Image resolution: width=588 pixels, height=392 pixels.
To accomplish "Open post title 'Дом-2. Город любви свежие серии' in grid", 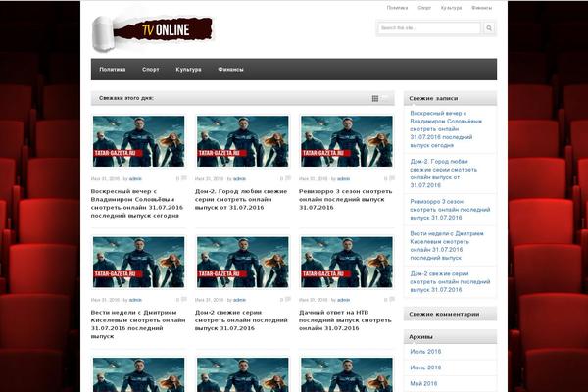I will (241, 199).
